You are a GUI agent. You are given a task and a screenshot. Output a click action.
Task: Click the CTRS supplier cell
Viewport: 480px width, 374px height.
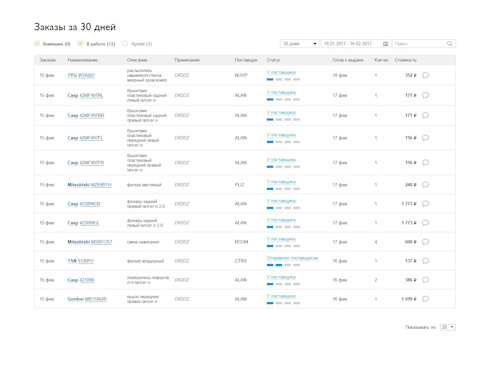[241, 261]
